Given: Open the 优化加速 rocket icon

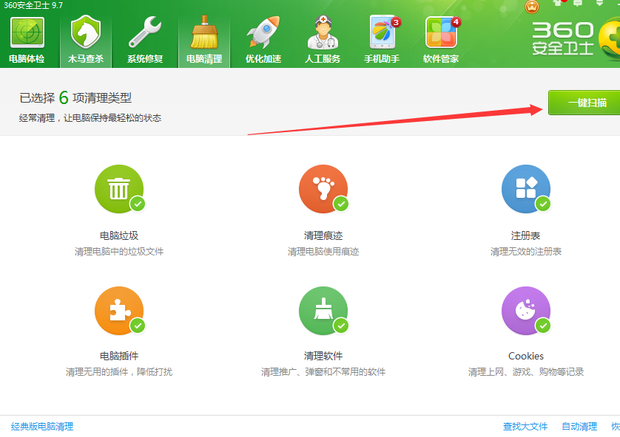Looking at the screenshot, I should (263, 32).
